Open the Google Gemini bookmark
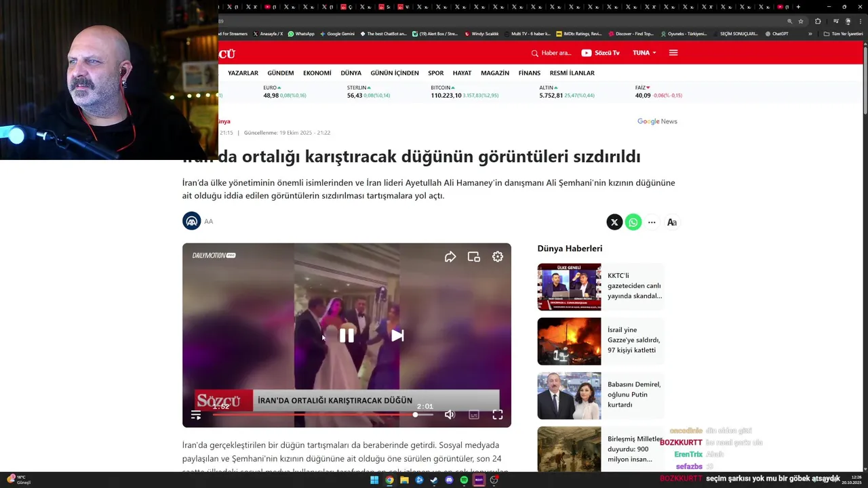The width and height of the screenshot is (868, 488). pyautogui.click(x=337, y=33)
